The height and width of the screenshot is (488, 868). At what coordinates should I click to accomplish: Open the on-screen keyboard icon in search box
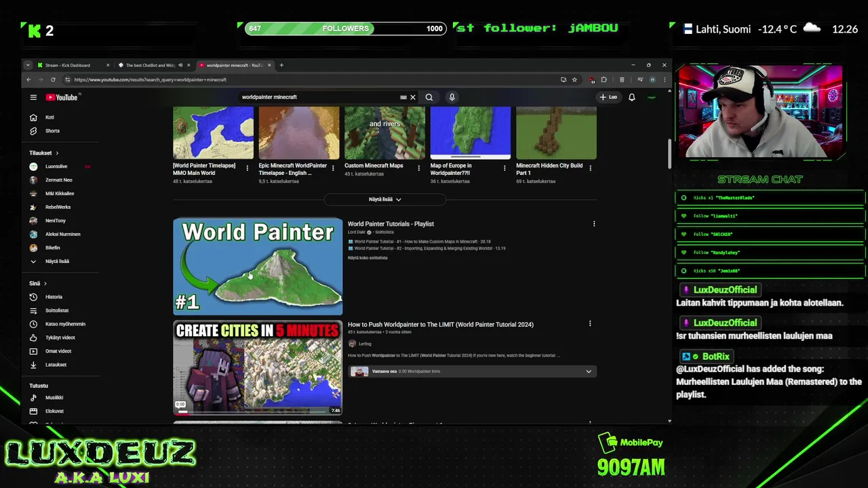[403, 97]
